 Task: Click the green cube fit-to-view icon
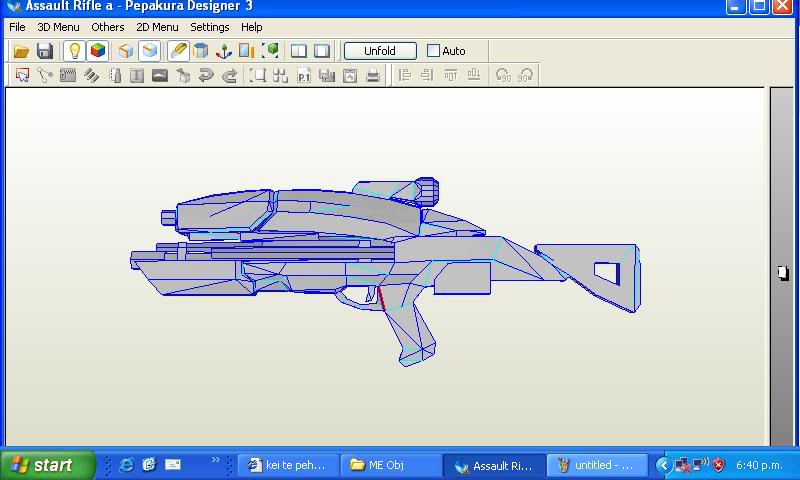pos(270,51)
